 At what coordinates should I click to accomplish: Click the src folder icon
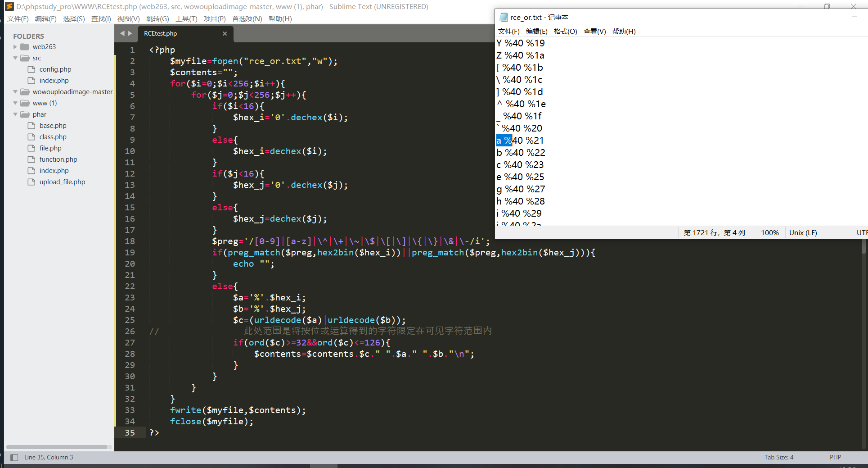pyautogui.click(x=25, y=58)
